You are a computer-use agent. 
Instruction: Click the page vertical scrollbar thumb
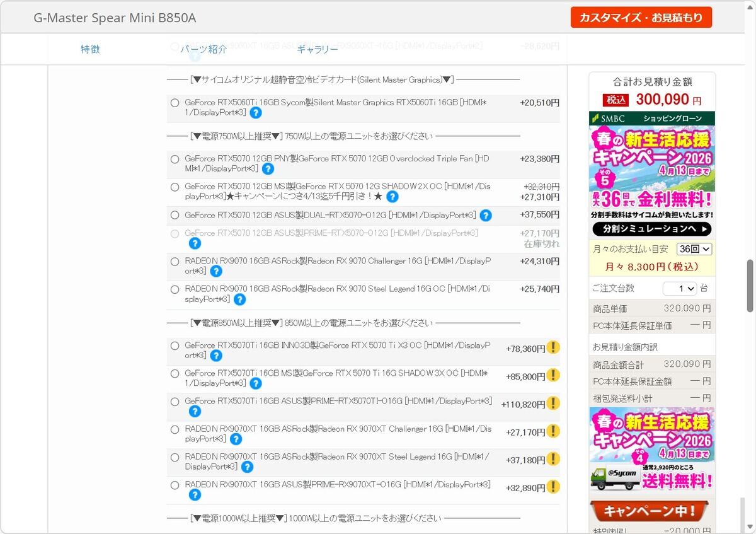point(750,285)
